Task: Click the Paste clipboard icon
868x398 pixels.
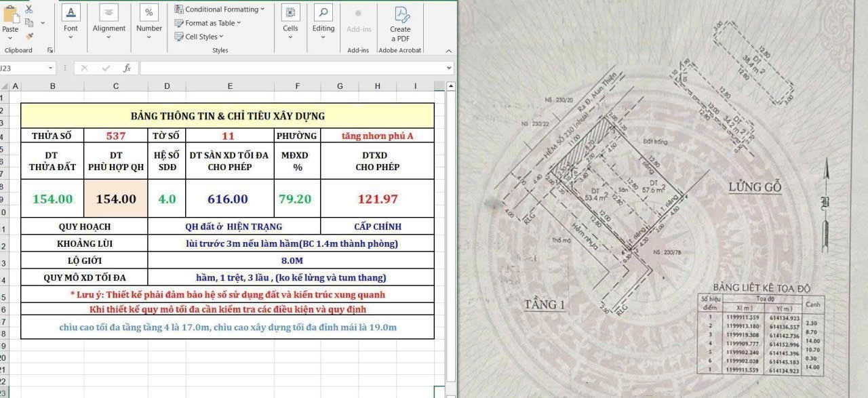Action: 10,14
